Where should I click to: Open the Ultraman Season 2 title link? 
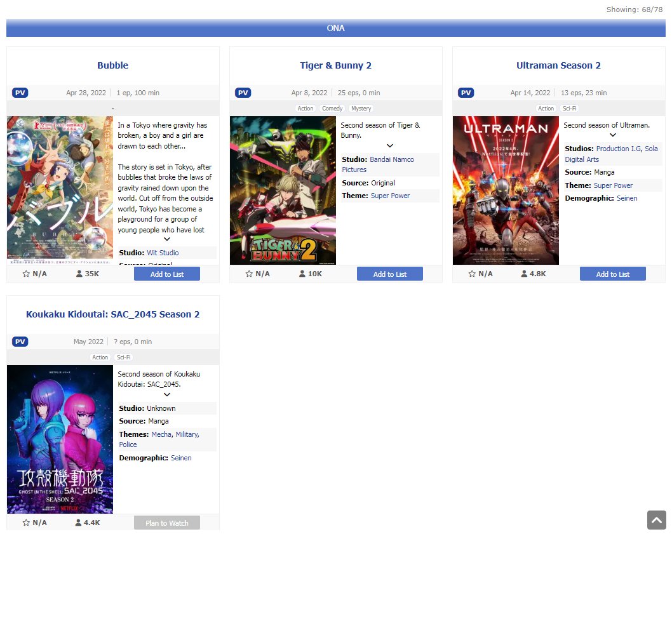click(558, 65)
